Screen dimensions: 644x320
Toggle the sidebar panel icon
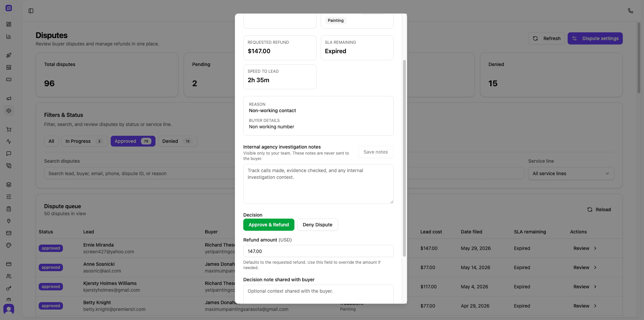(31, 11)
